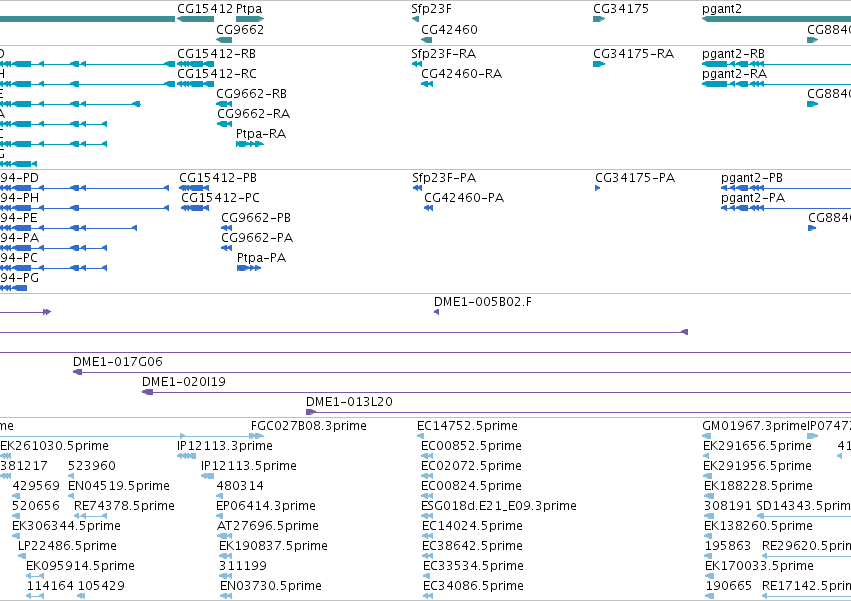Select EST EC33534.5prime
This screenshot has width=851, height=601.
coord(473,566)
